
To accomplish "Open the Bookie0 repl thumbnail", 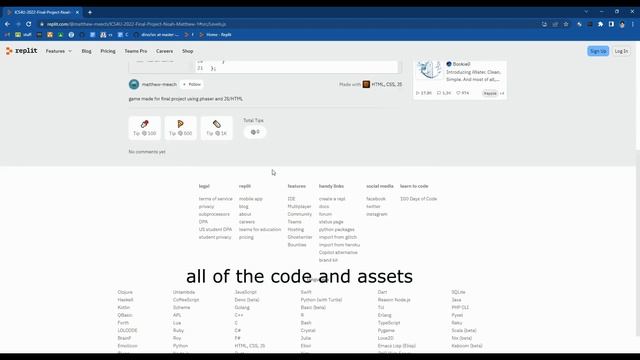I will click(x=429, y=69).
